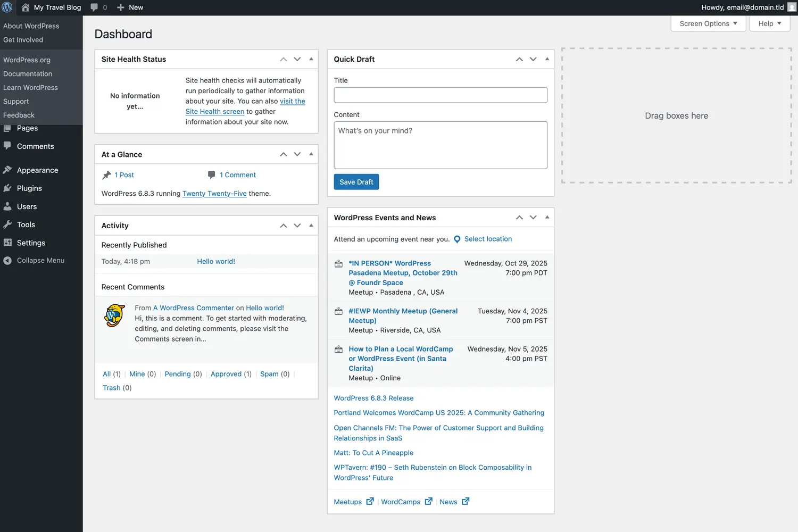
Task: Open the Screen Options dropdown
Action: [x=708, y=23]
